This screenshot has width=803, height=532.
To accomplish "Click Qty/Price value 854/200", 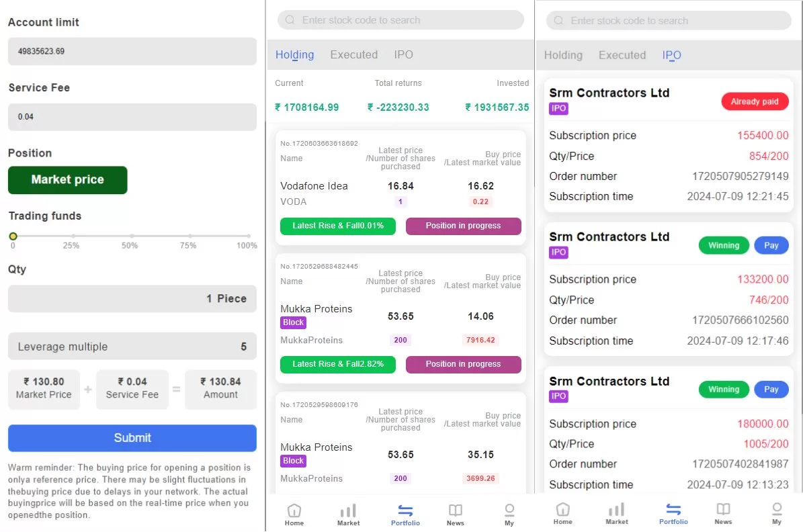I will point(769,156).
